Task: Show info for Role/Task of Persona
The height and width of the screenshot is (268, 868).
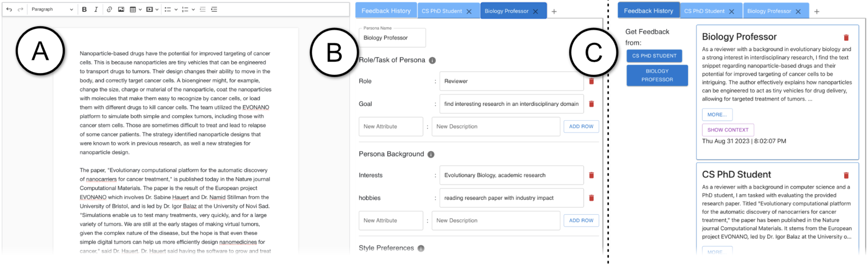Action: [x=432, y=60]
